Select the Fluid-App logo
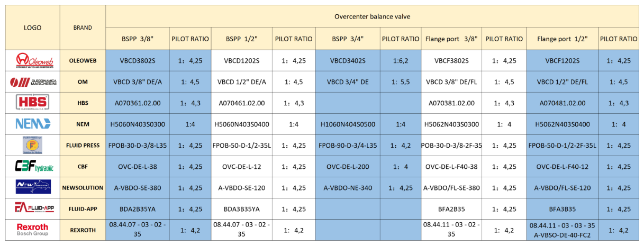 (32, 208)
